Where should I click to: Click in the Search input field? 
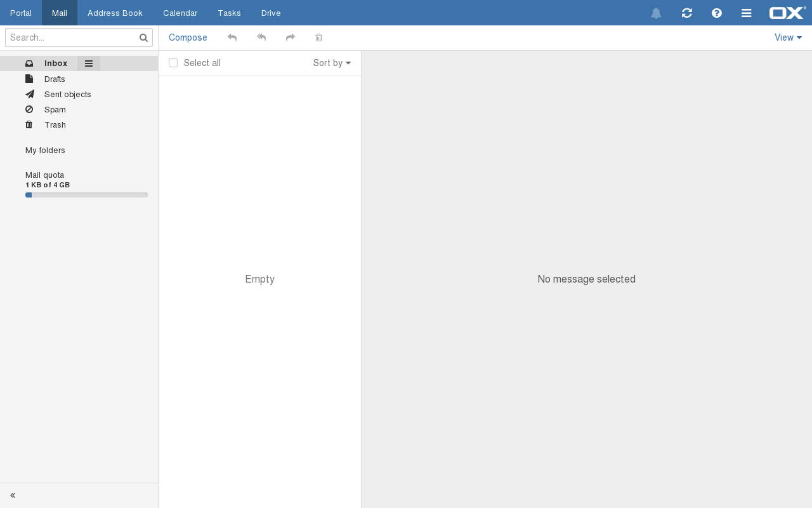point(71,37)
